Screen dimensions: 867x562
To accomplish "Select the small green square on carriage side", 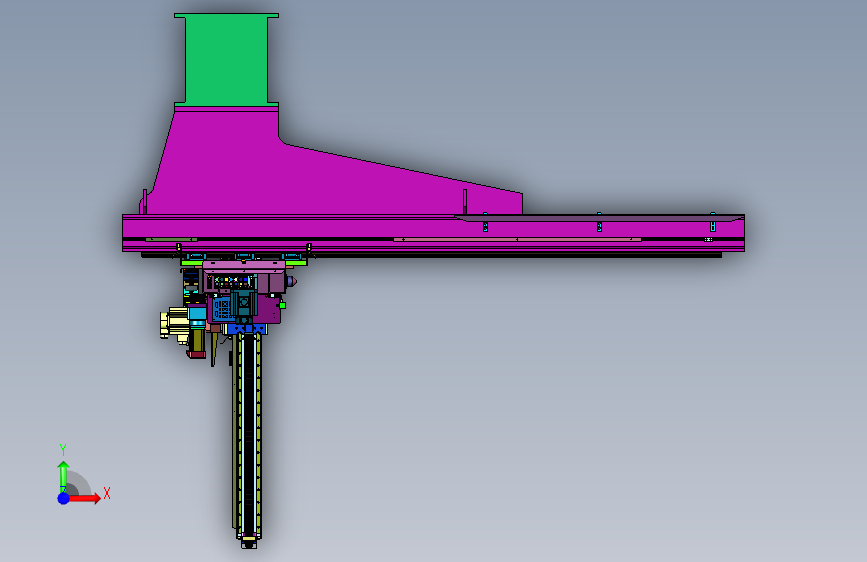I will pyautogui.click(x=283, y=305).
